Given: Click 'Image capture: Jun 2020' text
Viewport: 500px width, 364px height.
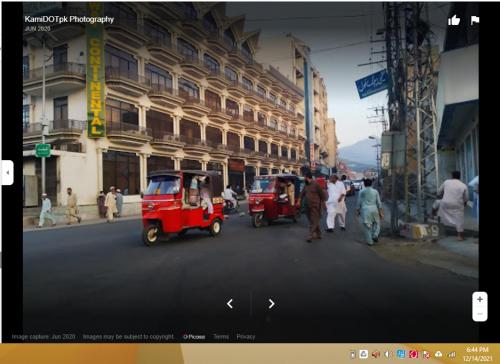Looking at the screenshot, I should 43,337.
